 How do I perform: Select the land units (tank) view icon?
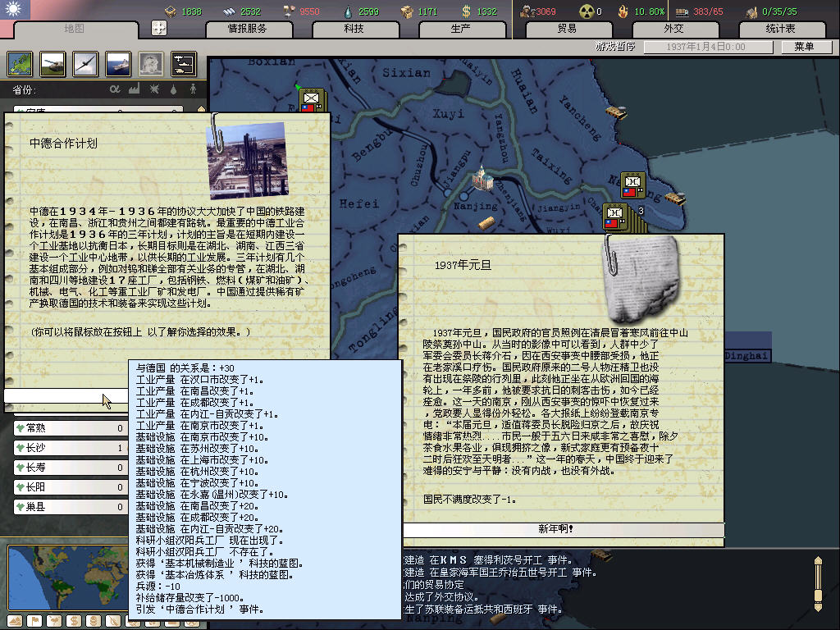pos(52,63)
